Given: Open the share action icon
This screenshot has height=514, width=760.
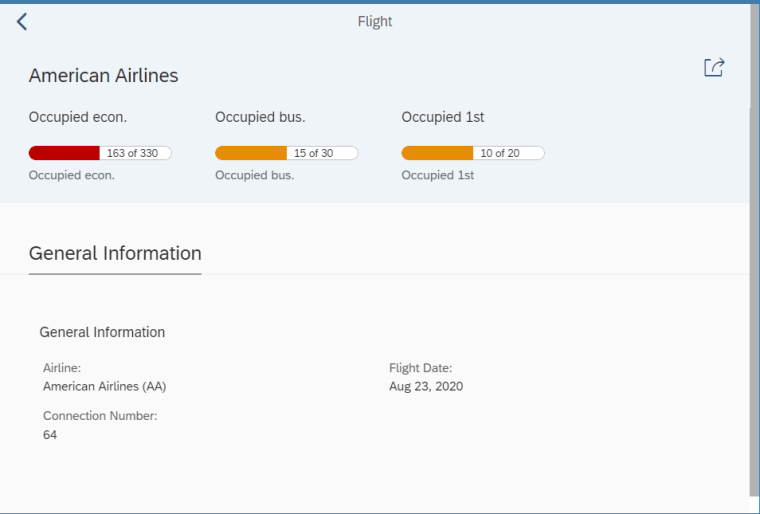Looking at the screenshot, I should pyautogui.click(x=714, y=68).
